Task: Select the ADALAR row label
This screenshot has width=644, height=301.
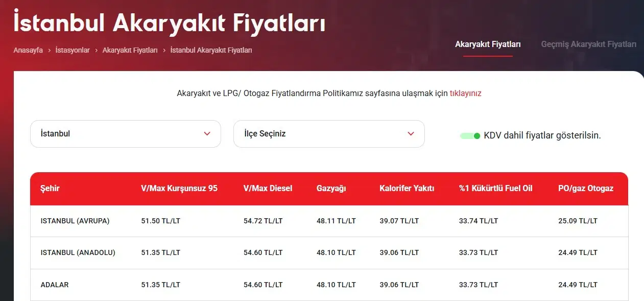Action: (x=54, y=285)
